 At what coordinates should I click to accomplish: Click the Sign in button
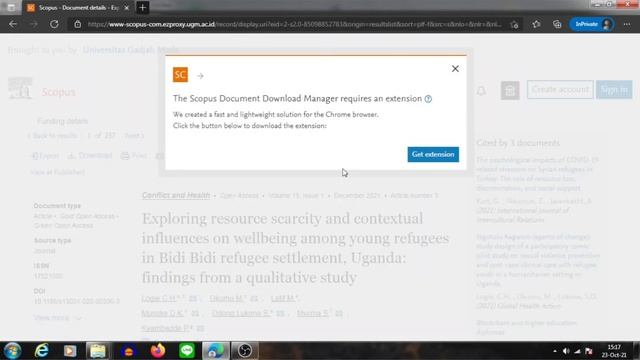click(614, 89)
